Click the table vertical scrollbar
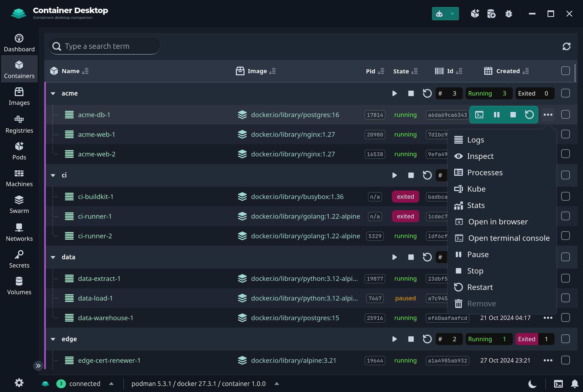 point(575,73)
